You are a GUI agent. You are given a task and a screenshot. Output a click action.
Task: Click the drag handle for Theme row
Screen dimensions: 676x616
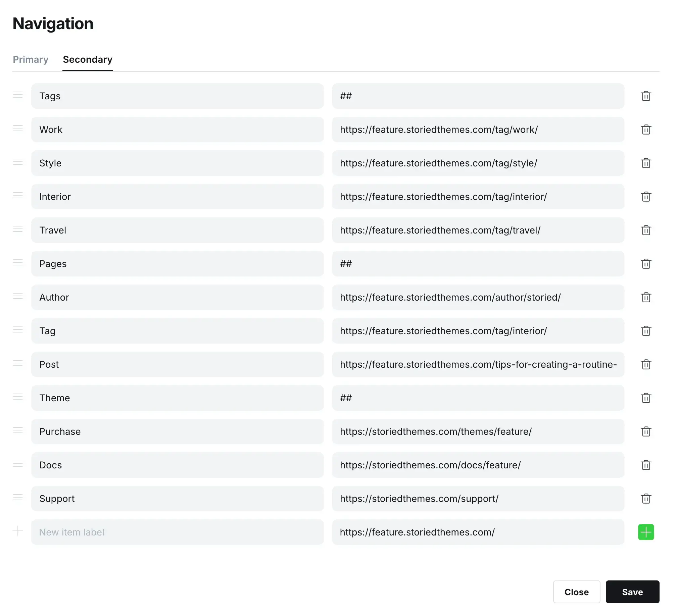point(18,397)
